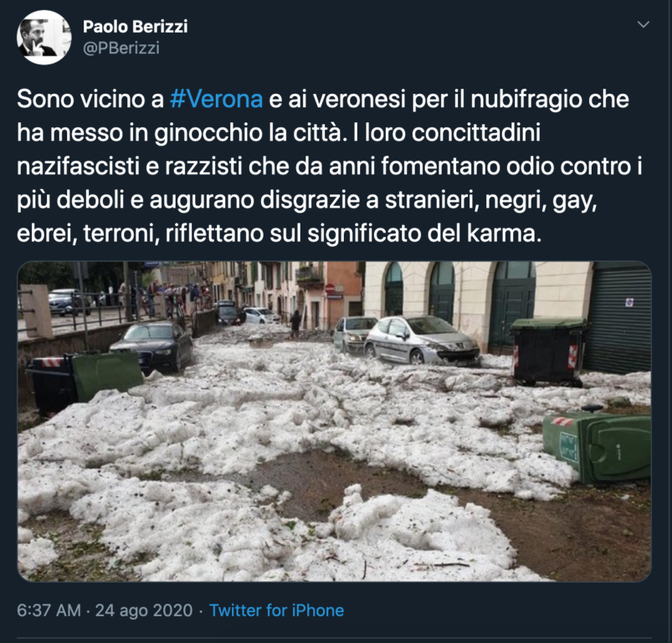
Task: Click the red no-entry road sign in photo
Action: tap(330, 290)
